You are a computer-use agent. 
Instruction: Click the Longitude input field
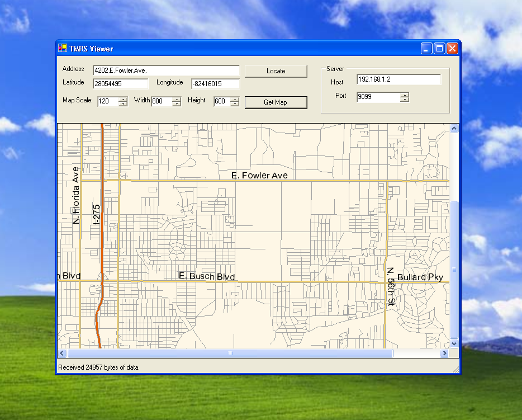click(x=216, y=83)
